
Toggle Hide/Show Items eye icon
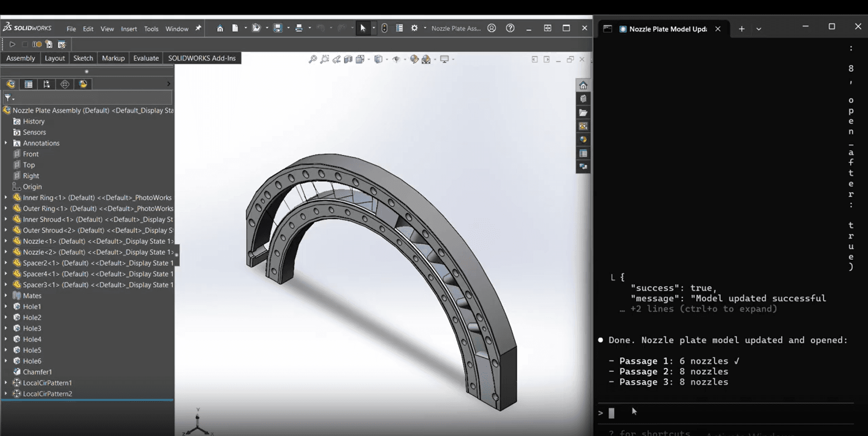coord(396,59)
